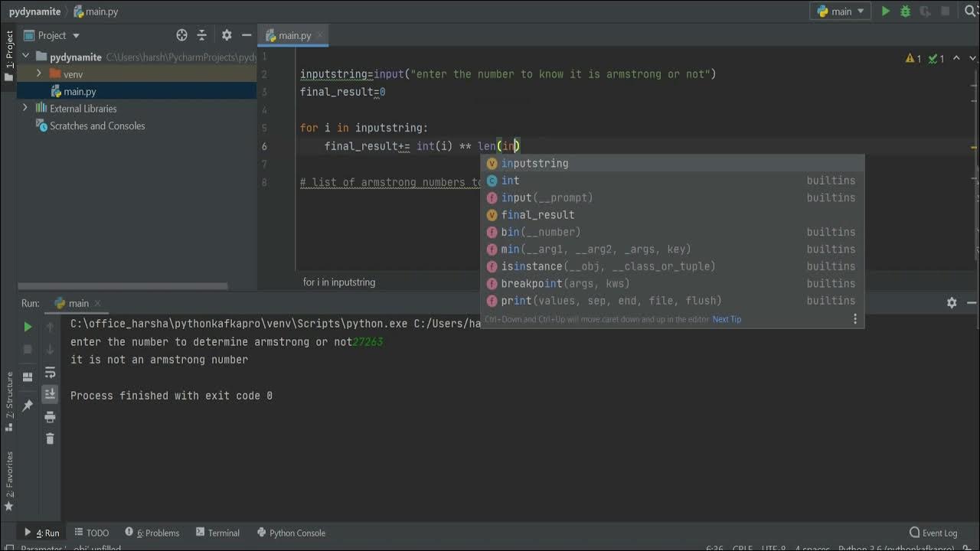Open the Project view dropdown
This screenshot has height=551, width=980.
[51, 35]
